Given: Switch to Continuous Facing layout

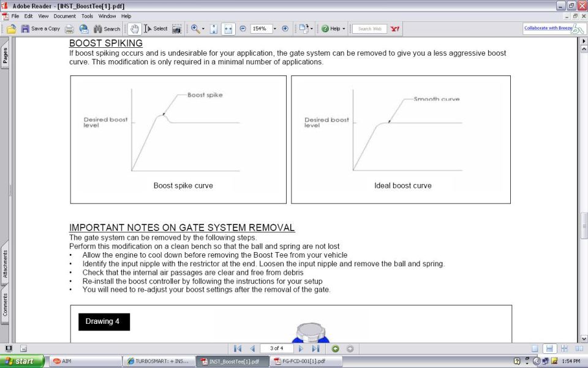Looking at the screenshot, I should (564, 348).
